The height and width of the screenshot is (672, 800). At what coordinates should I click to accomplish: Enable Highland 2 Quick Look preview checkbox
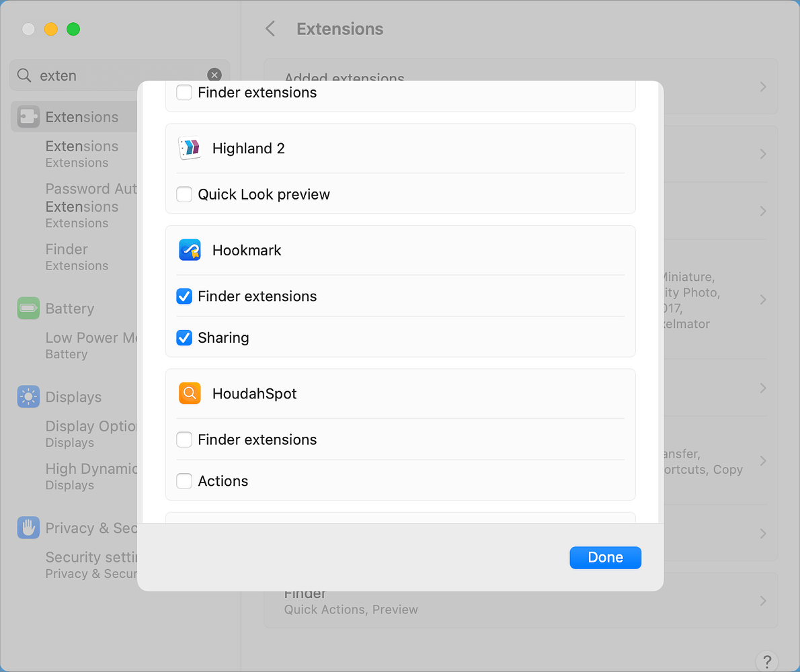[x=184, y=194]
